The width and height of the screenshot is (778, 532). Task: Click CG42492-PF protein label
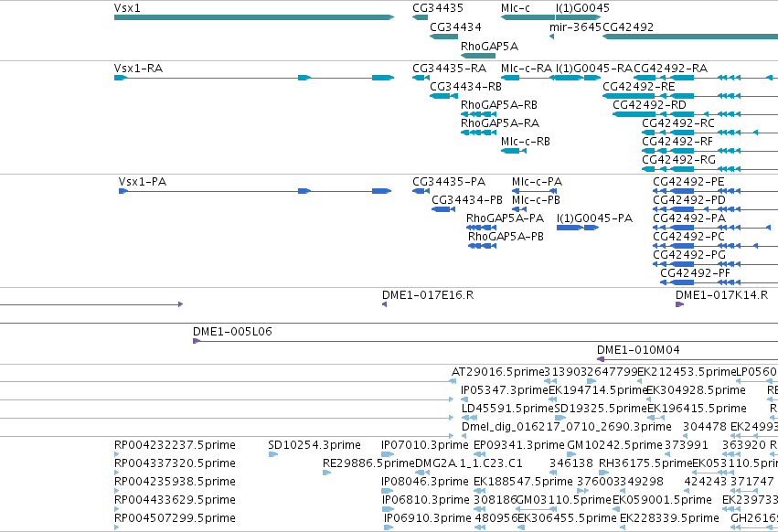coord(695,273)
